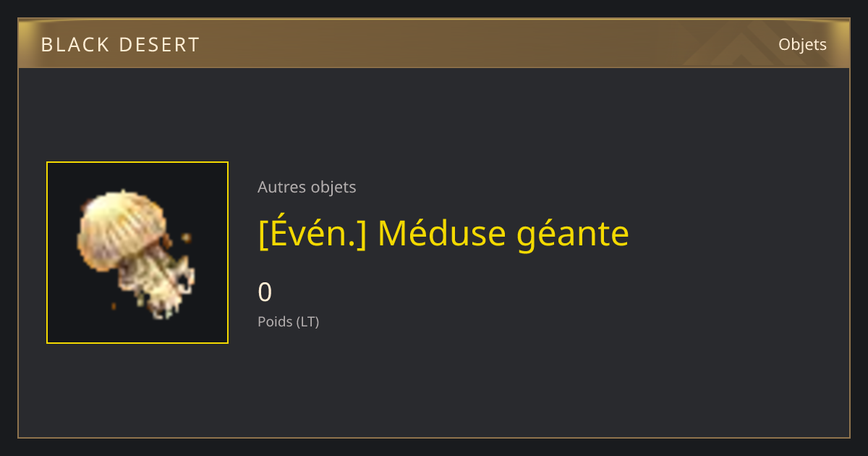Click the Poids (LT) label
This screenshot has width=868, height=456.
click(288, 321)
